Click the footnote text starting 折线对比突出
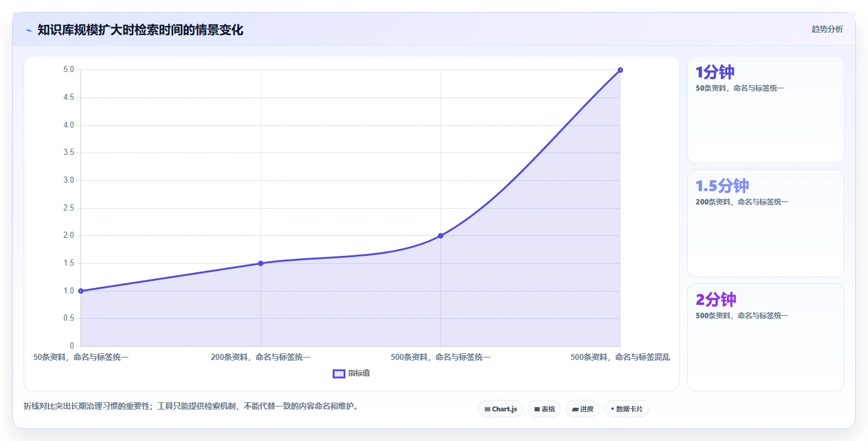 (192, 406)
